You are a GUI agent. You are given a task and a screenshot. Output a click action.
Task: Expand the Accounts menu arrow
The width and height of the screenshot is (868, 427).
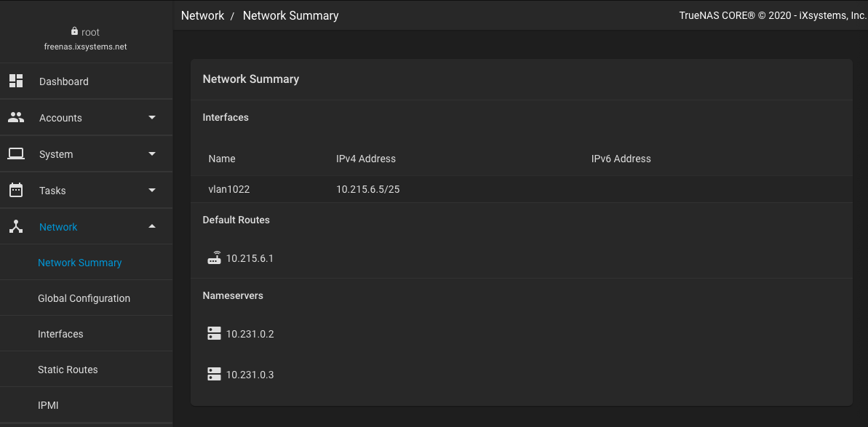[x=152, y=117]
